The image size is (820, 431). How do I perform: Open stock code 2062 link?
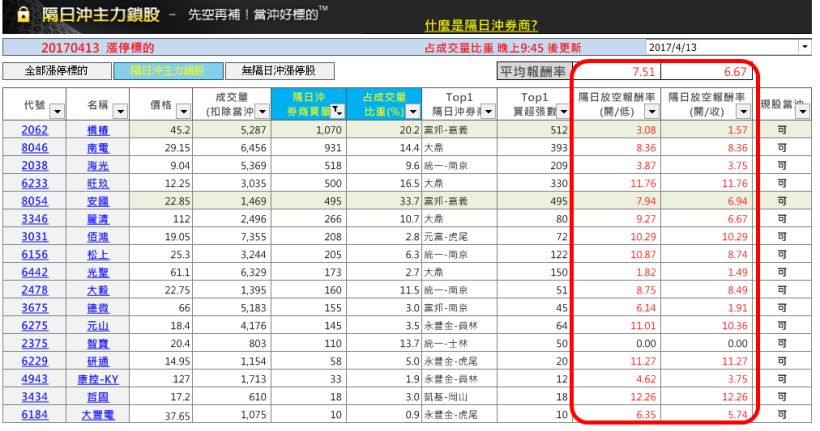pyautogui.click(x=34, y=130)
